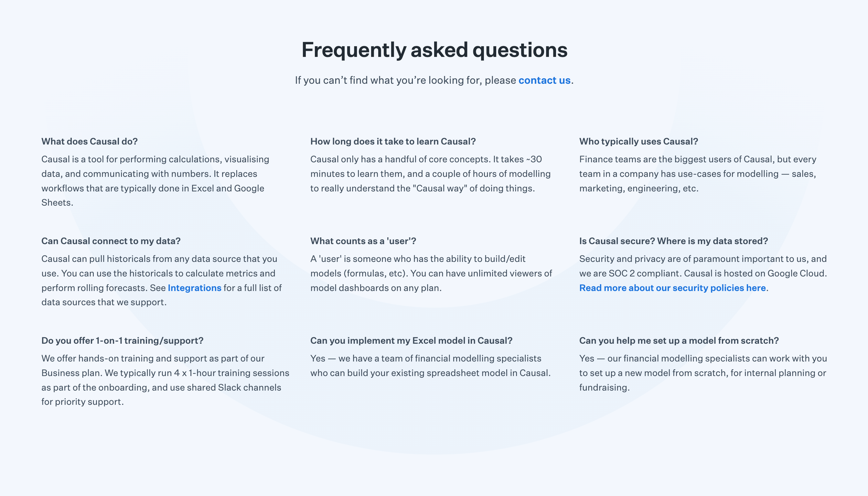Click 'How long does it take to learn Causal?'
Screen dimensions: 868x496
point(393,141)
